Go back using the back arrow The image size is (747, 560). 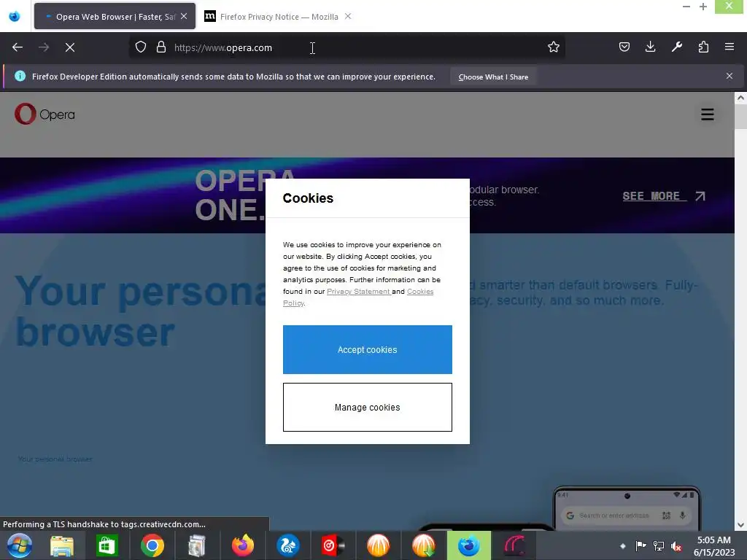pos(18,47)
